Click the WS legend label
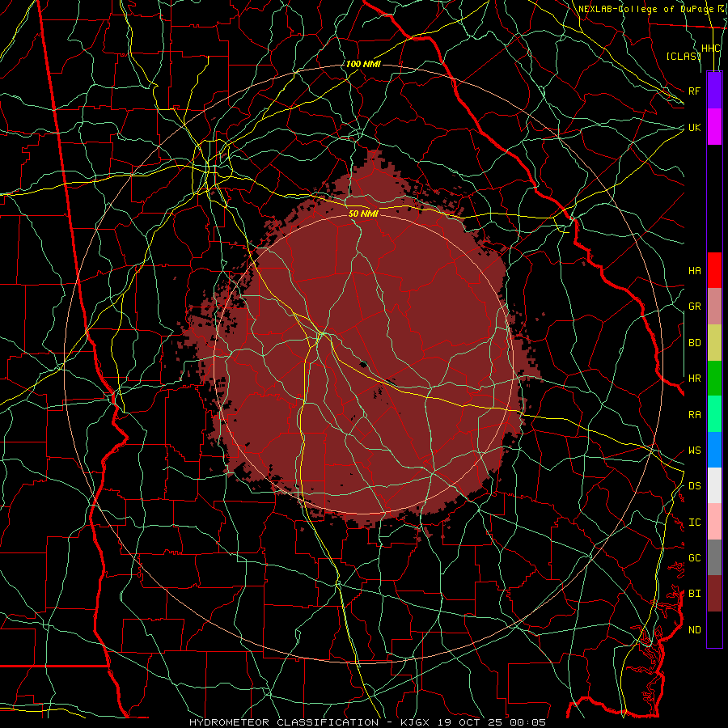The width and height of the screenshot is (728, 728). coord(695,451)
